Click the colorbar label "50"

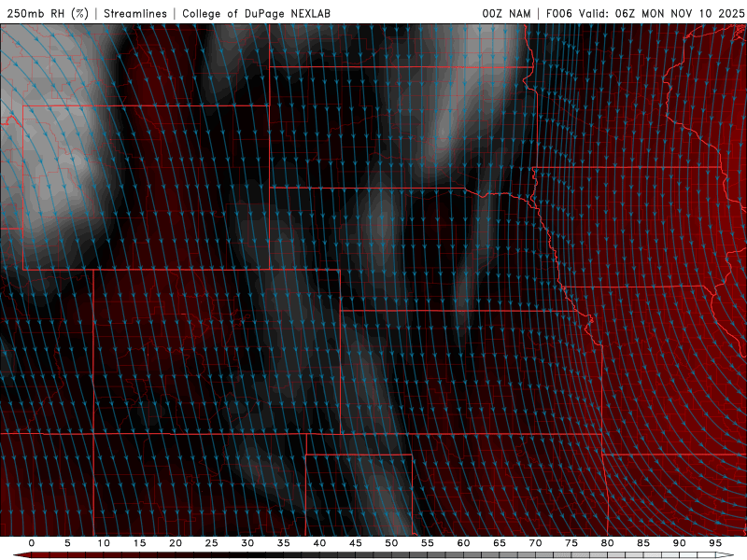click(391, 543)
